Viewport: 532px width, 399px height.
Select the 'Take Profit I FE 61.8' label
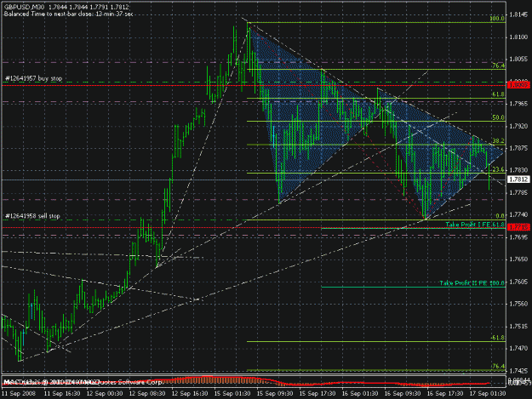pyautogui.click(x=475, y=225)
